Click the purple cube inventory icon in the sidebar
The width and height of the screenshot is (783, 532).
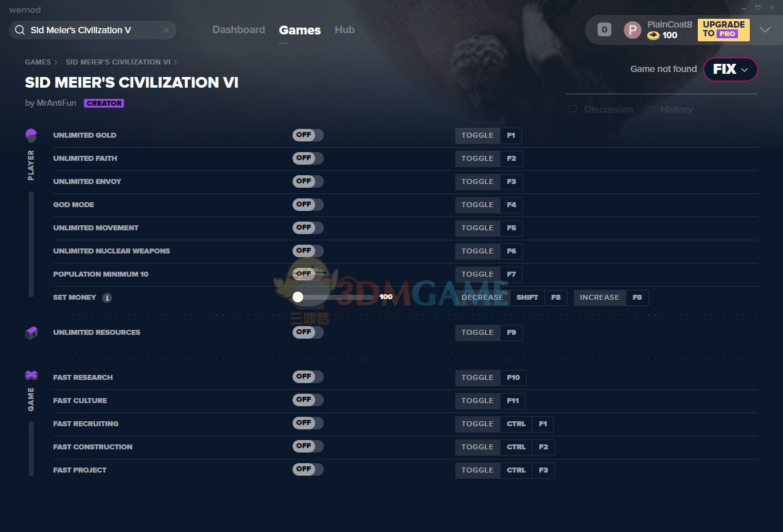click(x=31, y=332)
